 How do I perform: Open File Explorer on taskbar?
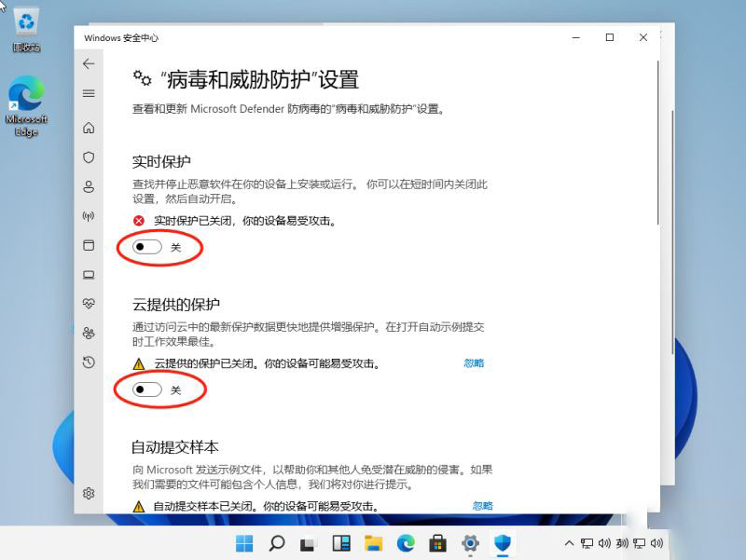374,543
